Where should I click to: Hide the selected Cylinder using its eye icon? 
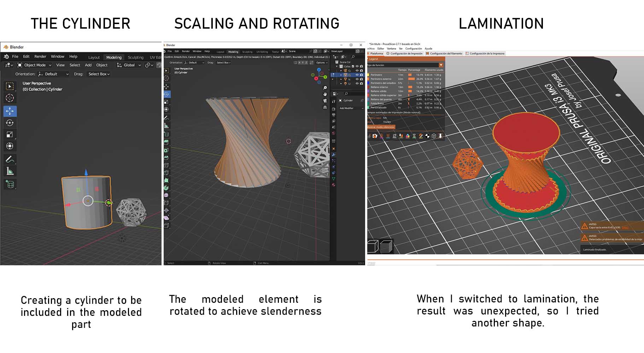[357, 75]
